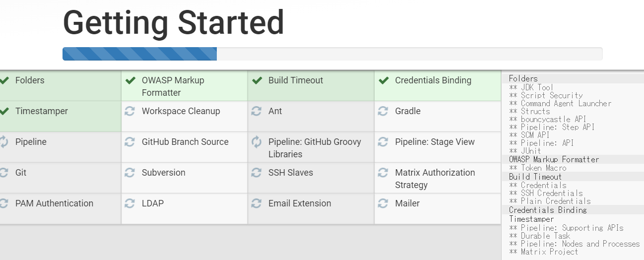Image resolution: width=644 pixels, height=260 pixels.
Task: Click the Build Timeout checkmark icon
Action: pyautogui.click(x=257, y=80)
